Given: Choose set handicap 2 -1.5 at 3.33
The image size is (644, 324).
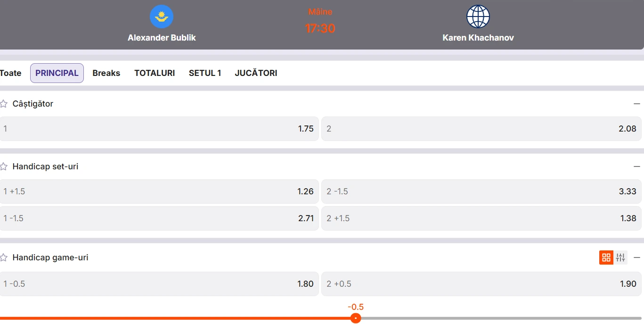Looking at the screenshot, I should [x=481, y=191].
